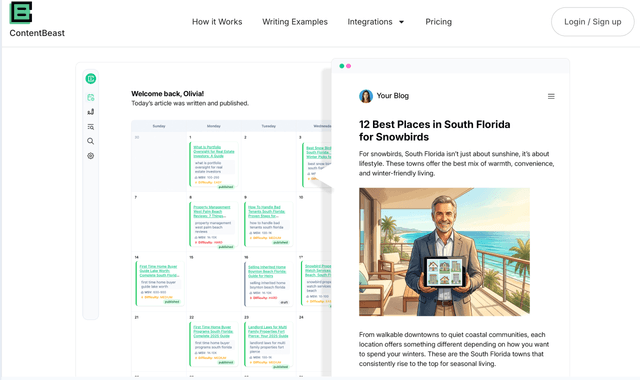640x380 pixels.
Task: Click the Login / Sign up button
Action: [593, 22]
